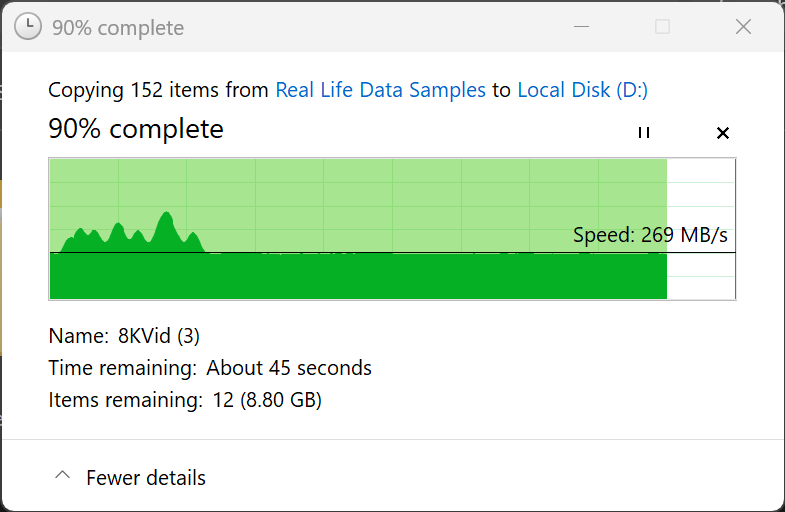Pause the file copy operation
The height and width of the screenshot is (512, 785).
[x=644, y=132]
